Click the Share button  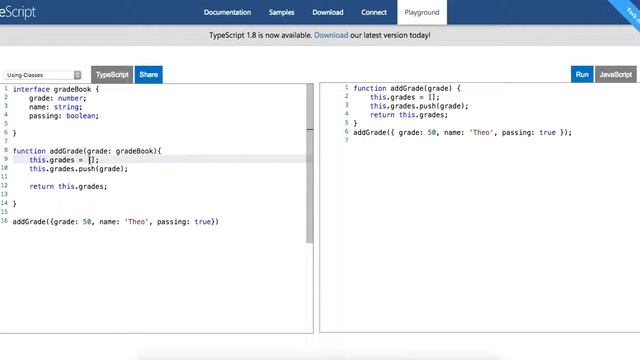click(149, 75)
